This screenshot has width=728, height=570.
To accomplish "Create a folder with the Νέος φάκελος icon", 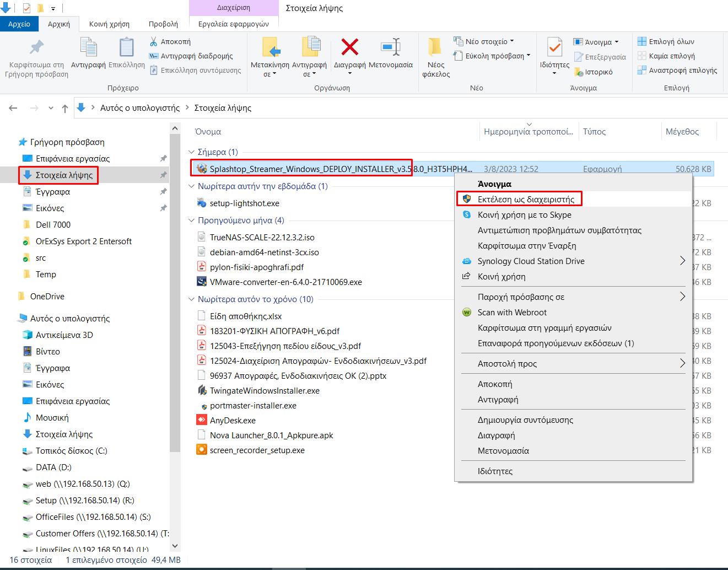I will pos(435,47).
